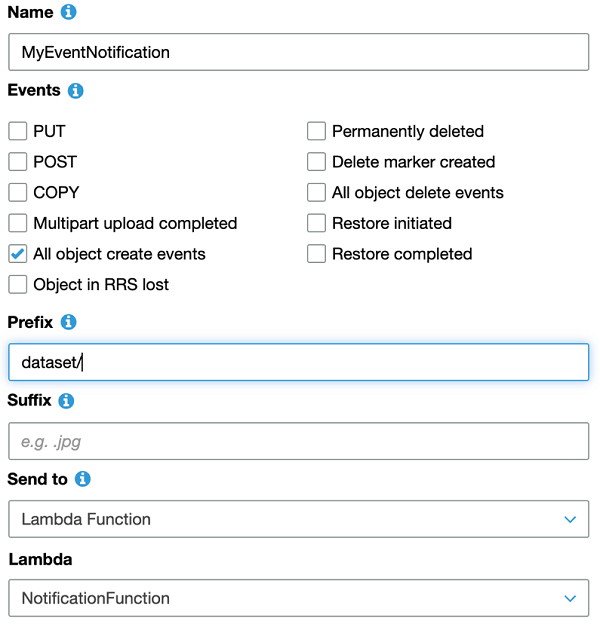Enable the PUT event checkbox
The height and width of the screenshot is (624, 600).
coord(17,131)
